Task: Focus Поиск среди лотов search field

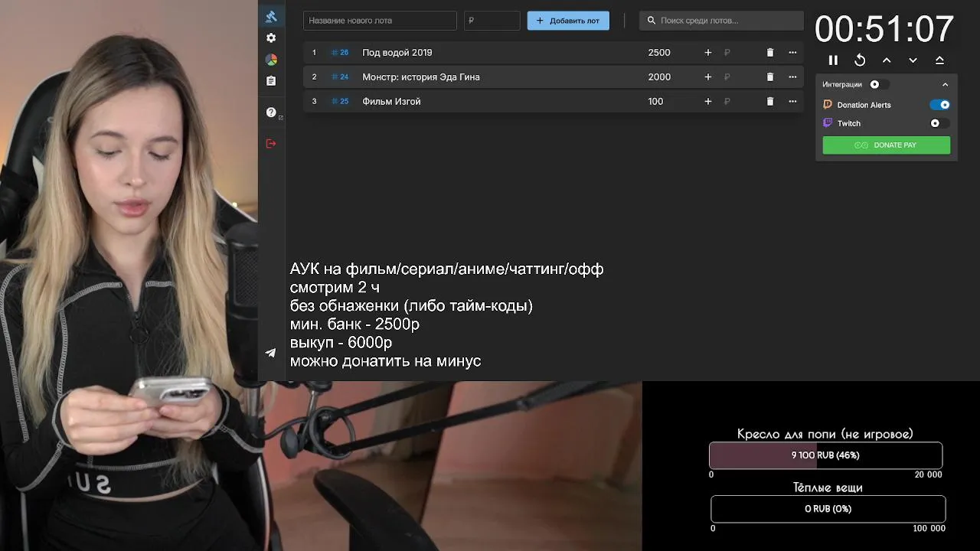Action: (721, 21)
